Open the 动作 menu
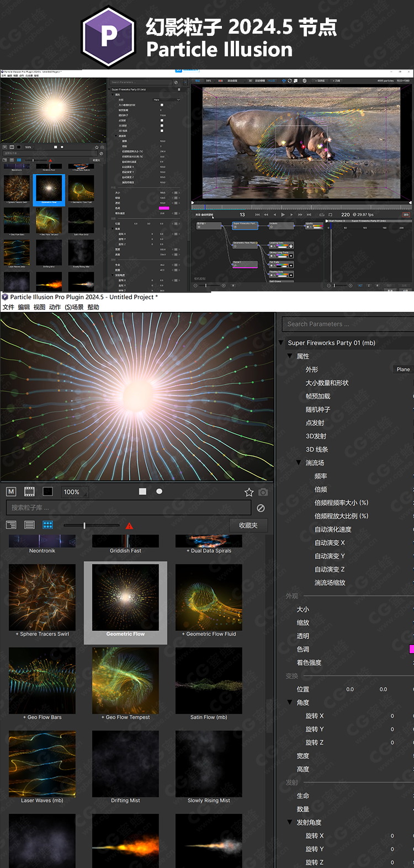The height and width of the screenshot is (868, 414). (x=55, y=307)
